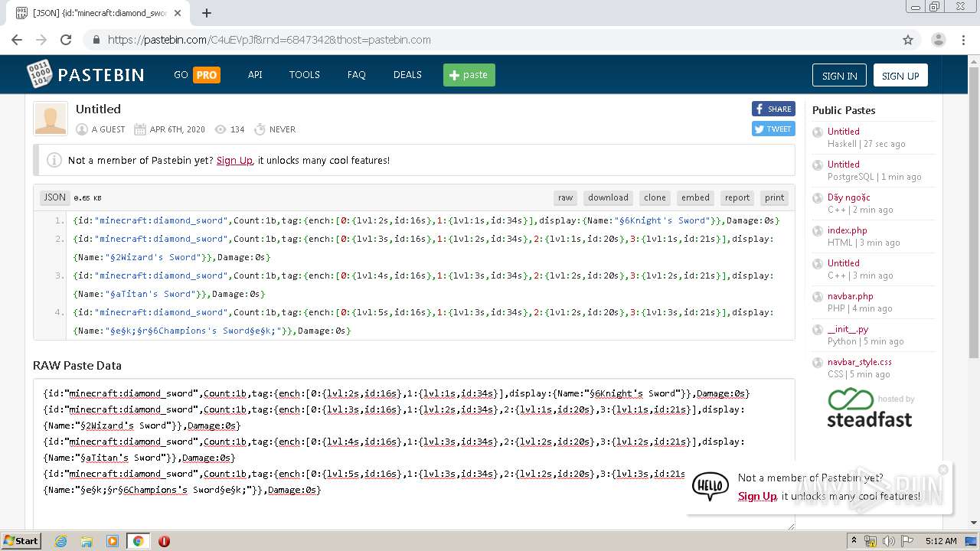
Task: Click the browser back arrow
Action: pos(17,40)
